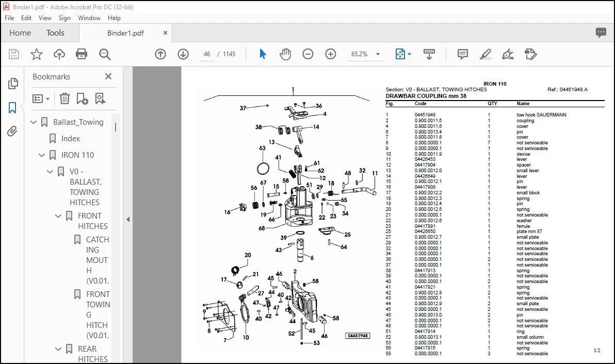Select the CATCHING MOUTH bookmark
Viewport: 615px width, 364px height.
tap(98, 260)
